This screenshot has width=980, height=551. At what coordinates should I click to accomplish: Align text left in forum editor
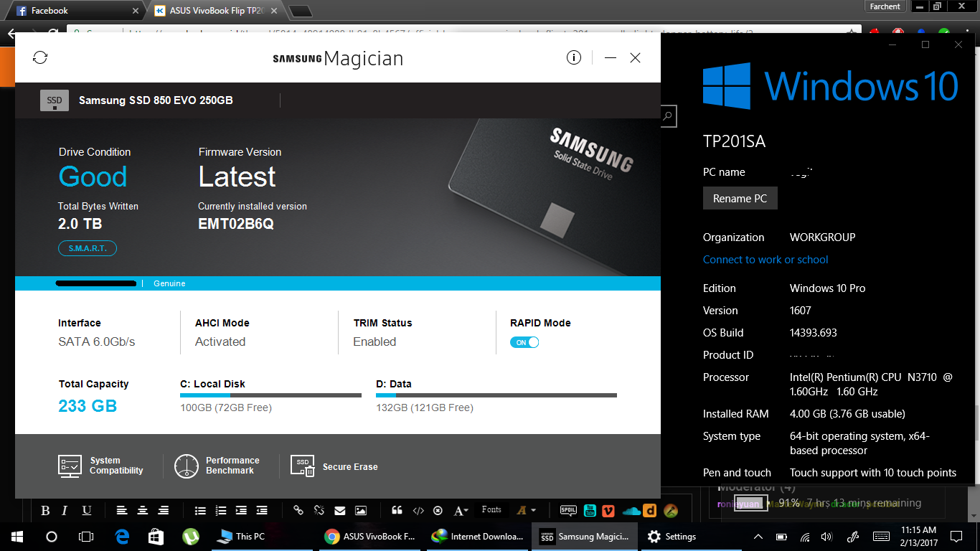point(122,511)
